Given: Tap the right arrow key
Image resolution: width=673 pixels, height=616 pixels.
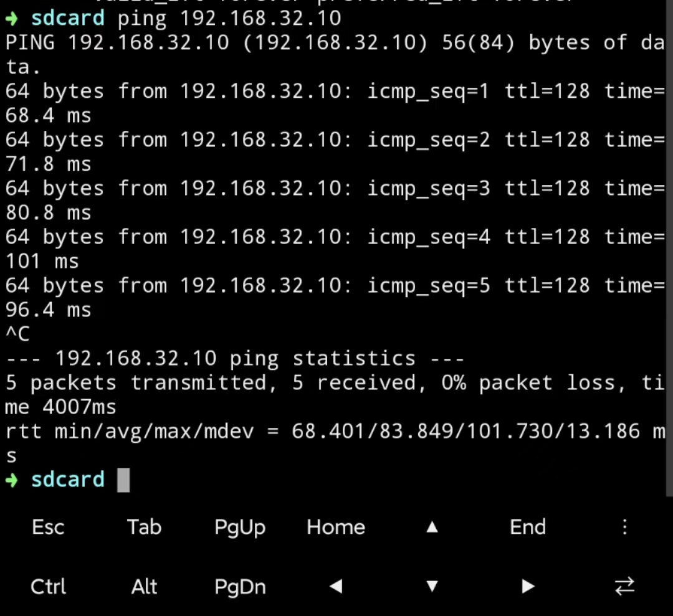Looking at the screenshot, I should coord(528,586).
